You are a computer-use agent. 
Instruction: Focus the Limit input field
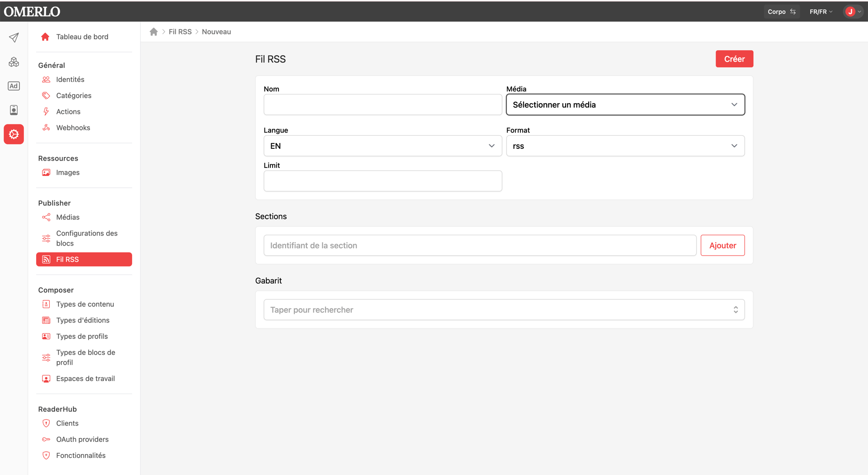(x=382, y=181)
